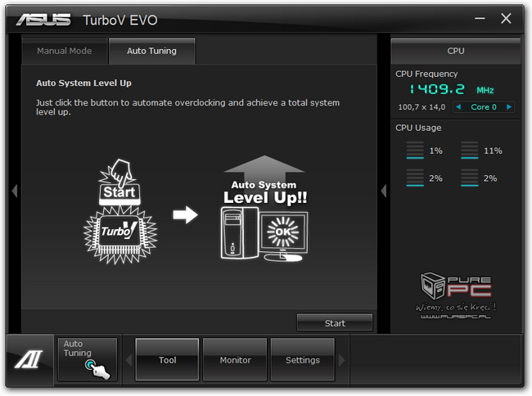The height and width of the screenshot is (396, 532).
Task: Collapse the left side panel arrow
Action: 14,191
